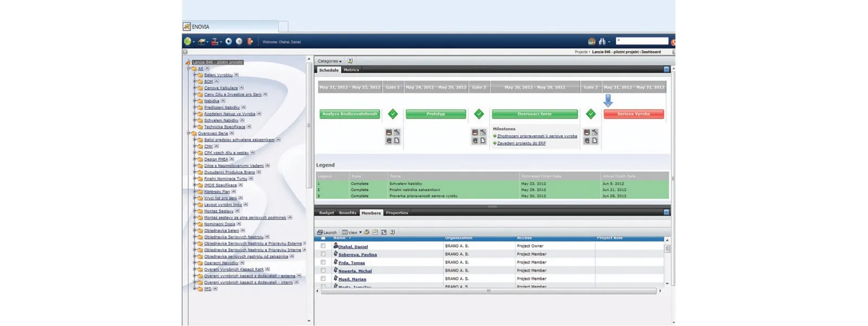
Task: Open the Zavedeni projektu do ERP milestone link
Action: [x=521, y=143]
